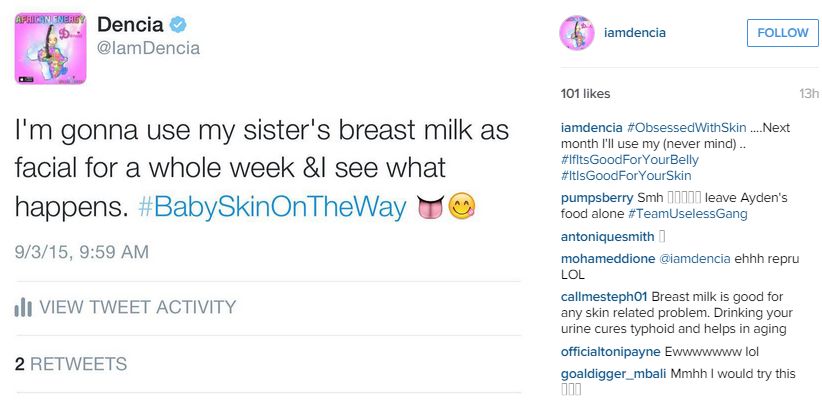
Task: Click the iamdencia Instagram avatar
Action: tap(579, 33)
